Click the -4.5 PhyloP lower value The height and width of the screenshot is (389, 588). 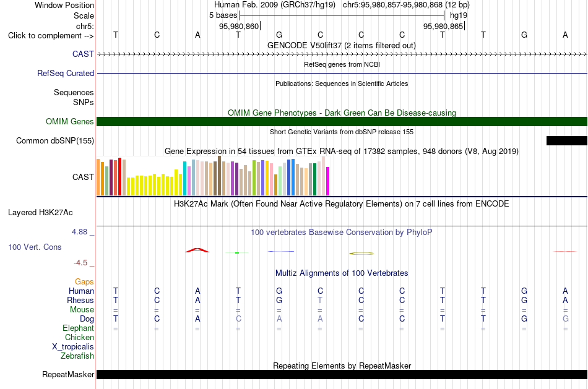tap(80, 263)
